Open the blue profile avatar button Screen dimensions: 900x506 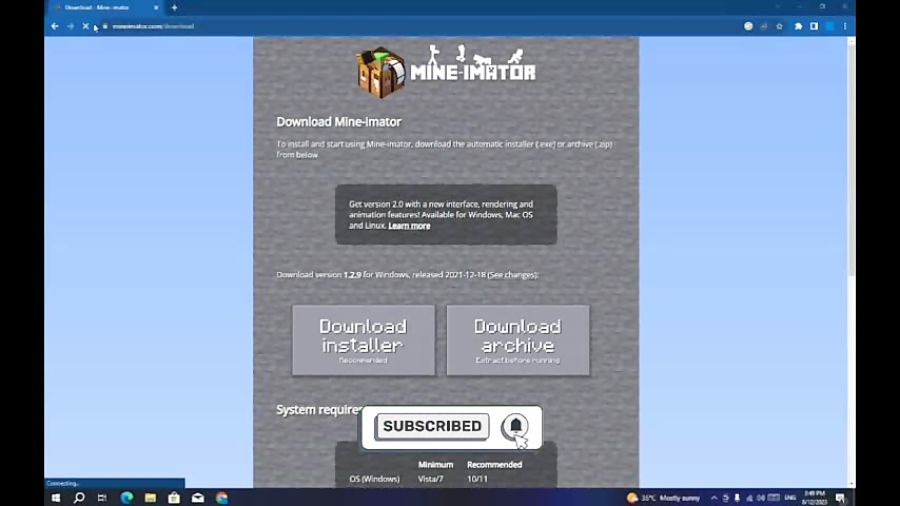coord(830,26)
